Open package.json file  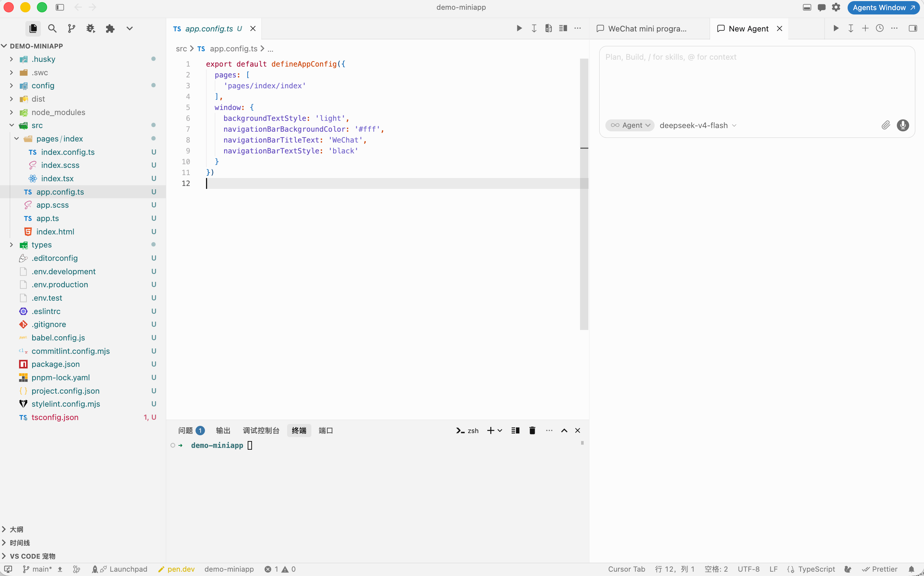(x=83, y=364)
